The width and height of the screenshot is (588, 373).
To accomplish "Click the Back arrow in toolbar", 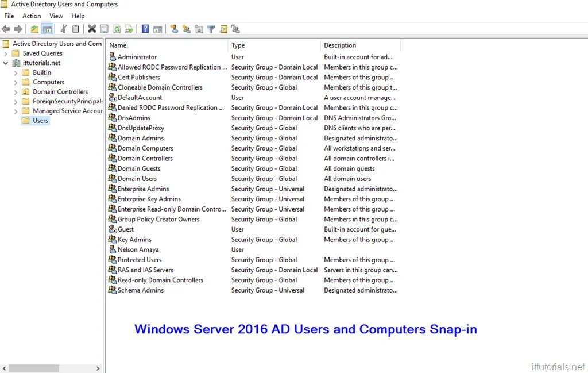I will click(6, 29).
